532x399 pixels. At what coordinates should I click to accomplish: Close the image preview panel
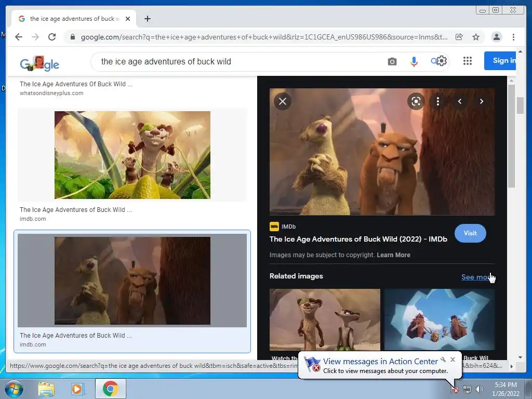tap(283, 101)
